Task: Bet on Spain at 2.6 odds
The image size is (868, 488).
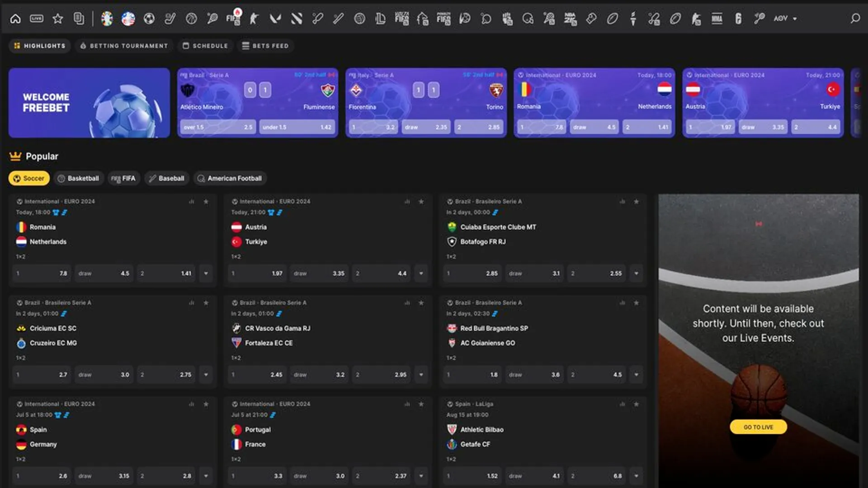Action: [42, 476]
